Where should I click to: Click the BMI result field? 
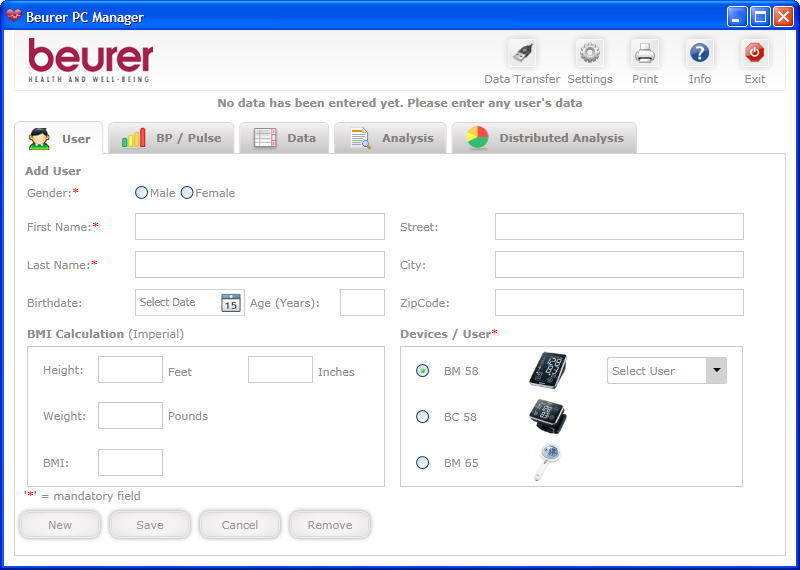[x=130, y=462]
